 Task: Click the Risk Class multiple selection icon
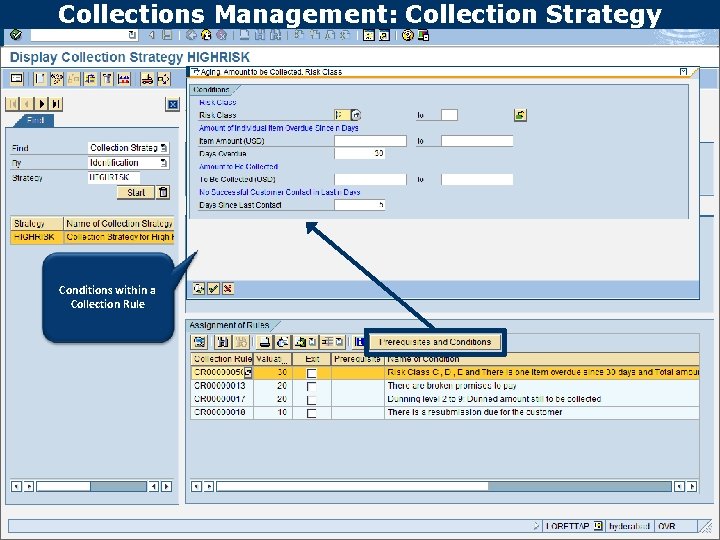click(x=520, y=115)
